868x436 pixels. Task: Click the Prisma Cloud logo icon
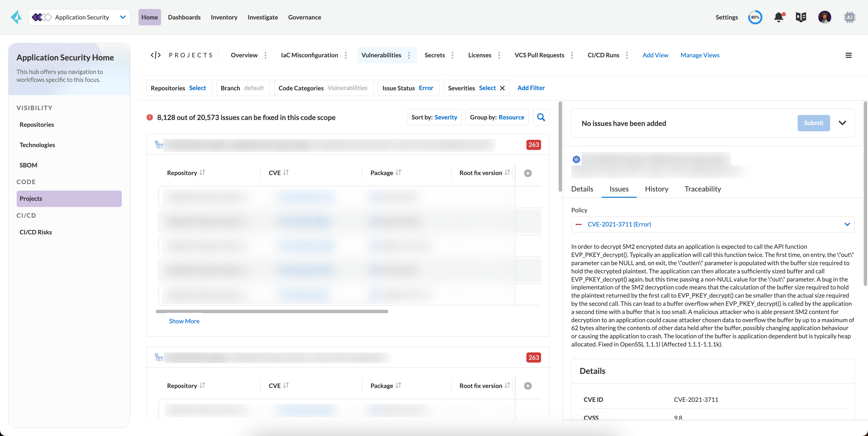(16, 17)
